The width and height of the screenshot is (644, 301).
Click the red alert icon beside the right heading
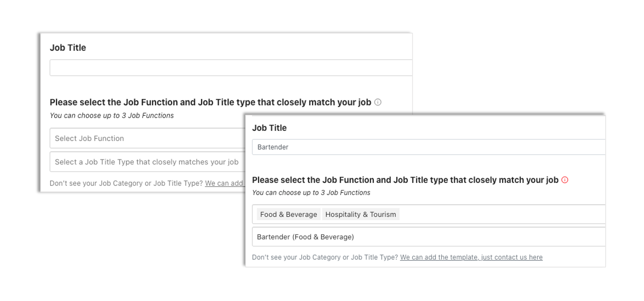565,180
